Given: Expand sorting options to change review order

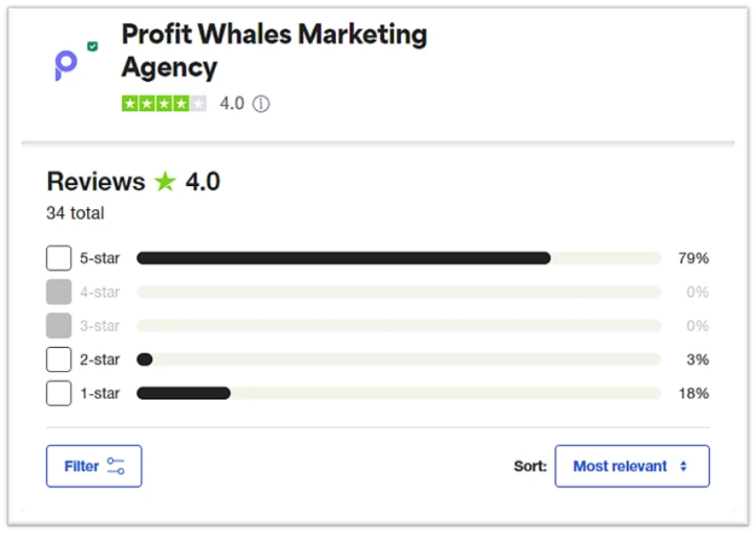Looking at the screenshot, I should (x=631, y=465).
